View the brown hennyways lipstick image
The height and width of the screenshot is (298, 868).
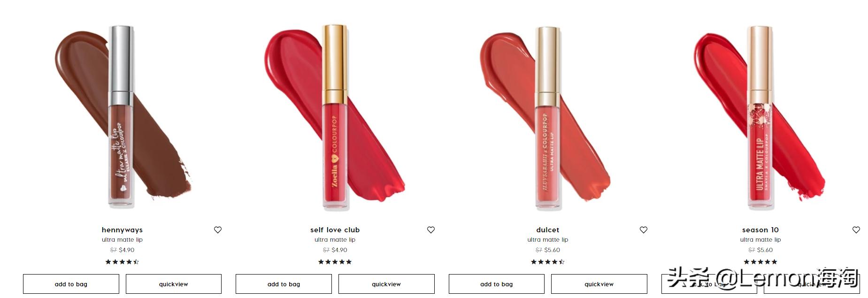point(123,117)
